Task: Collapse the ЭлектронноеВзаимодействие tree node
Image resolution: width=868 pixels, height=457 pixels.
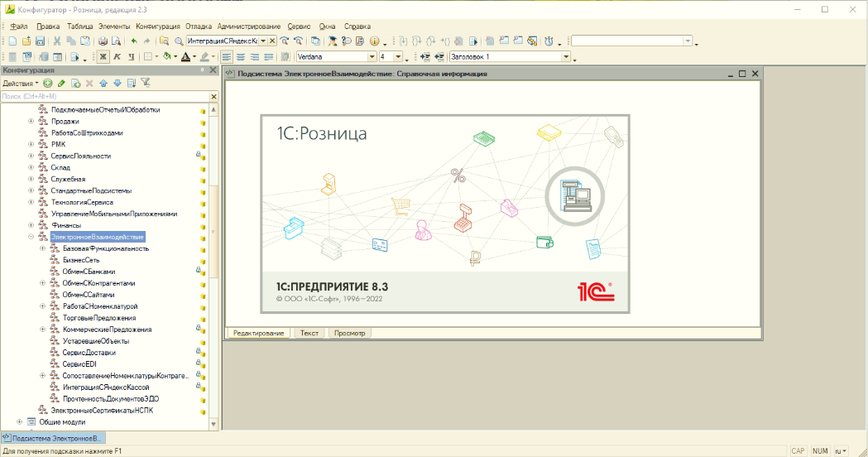Action: 31,237
